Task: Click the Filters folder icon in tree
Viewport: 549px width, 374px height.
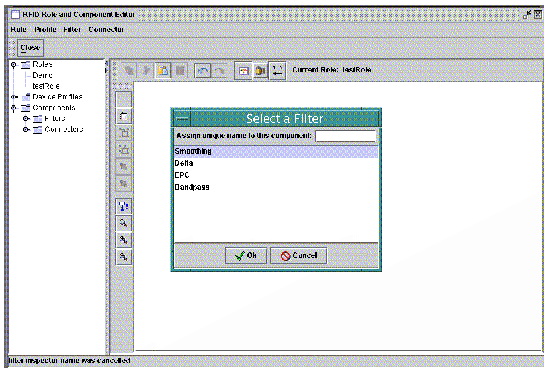Action: 37,119
